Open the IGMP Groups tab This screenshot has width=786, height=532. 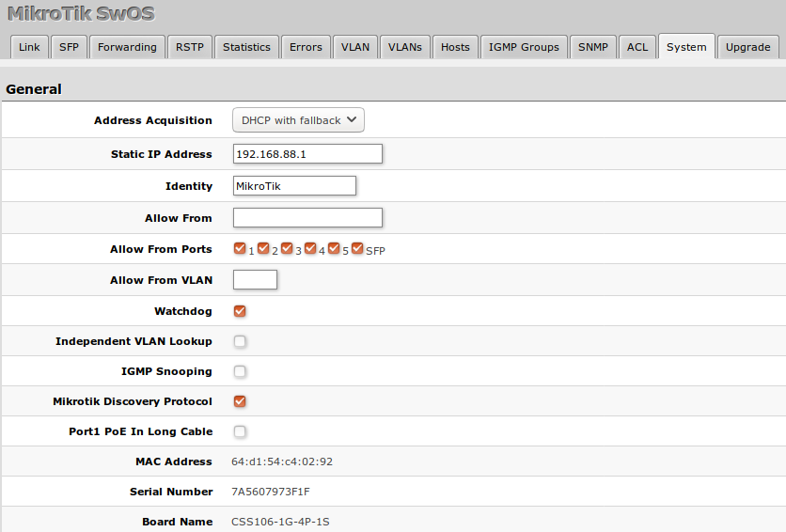[524, 47]
